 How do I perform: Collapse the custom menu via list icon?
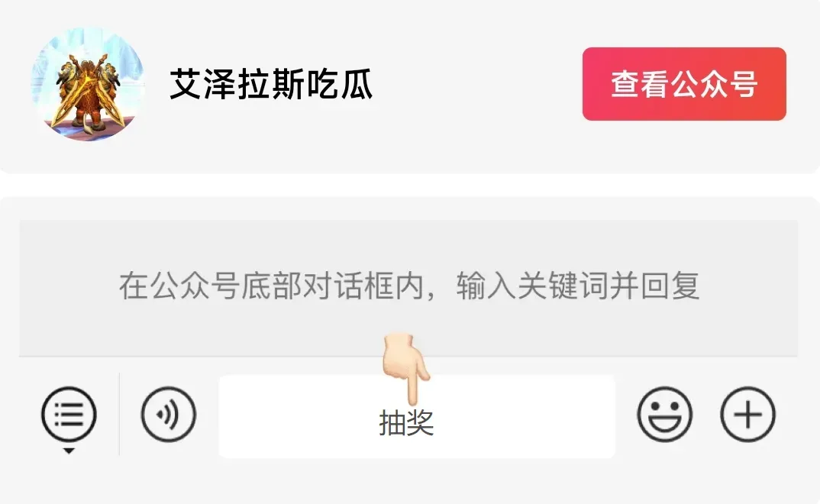pos(69,415)
